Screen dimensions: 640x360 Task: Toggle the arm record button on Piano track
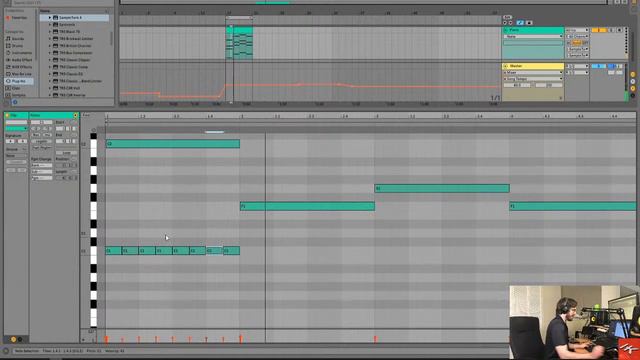620,30
